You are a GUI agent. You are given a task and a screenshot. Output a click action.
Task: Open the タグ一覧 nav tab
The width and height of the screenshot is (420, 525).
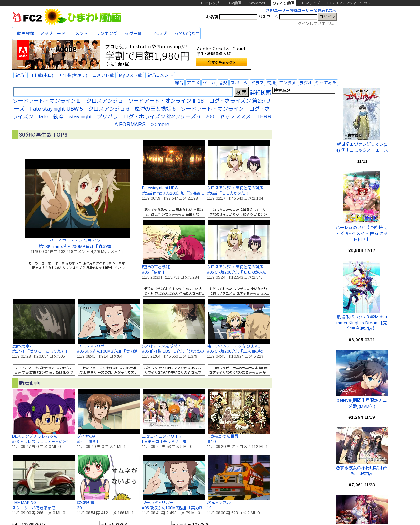click(133, 33)
